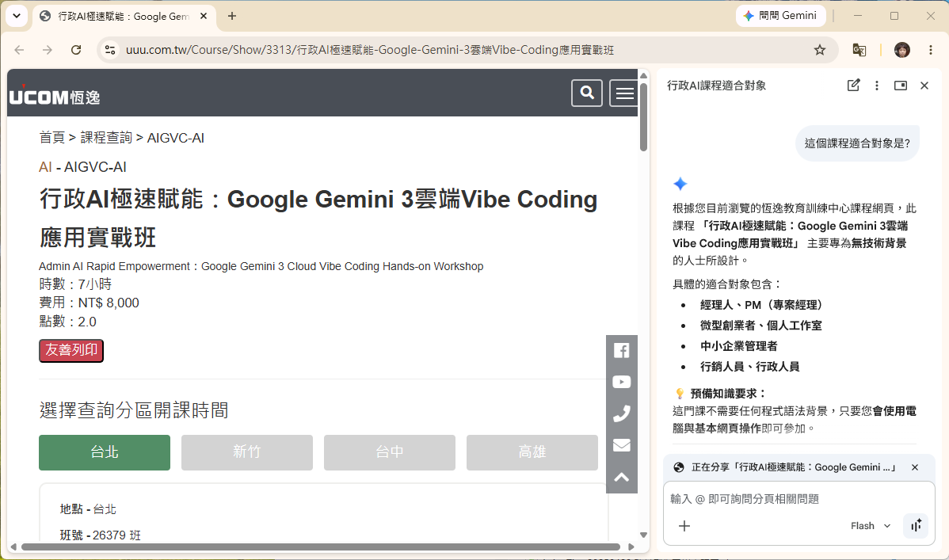Click the 這個課程適合對象是? message bubble
The height and width of the screenshot is (560, 949).
coord(857,143)
